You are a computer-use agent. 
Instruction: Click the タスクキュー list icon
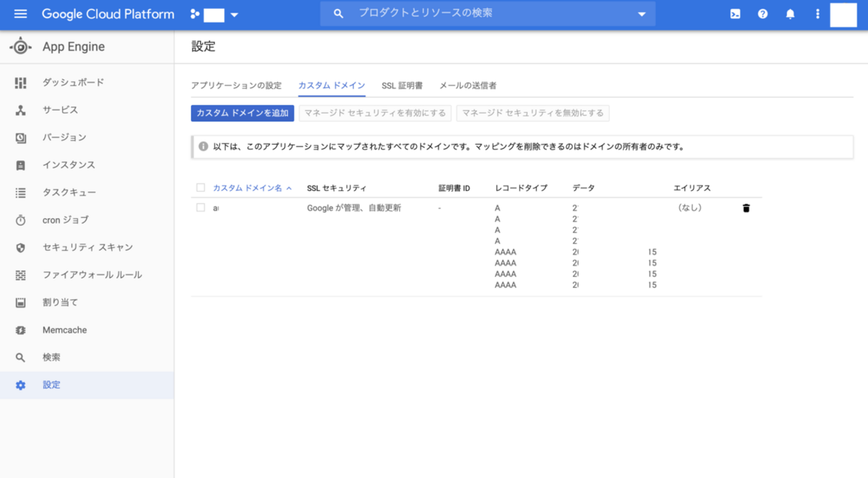(x=21, y=192)
